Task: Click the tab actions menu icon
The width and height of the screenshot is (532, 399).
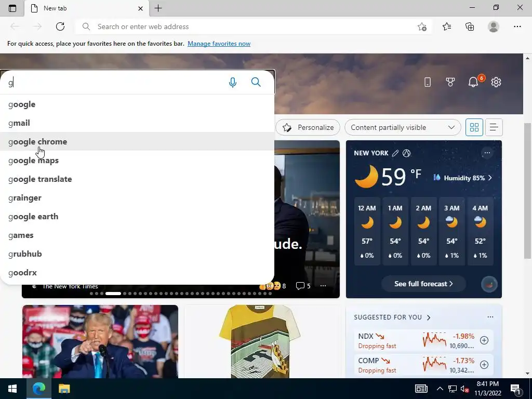Action: pyautogui.click(x=12, y=8)
